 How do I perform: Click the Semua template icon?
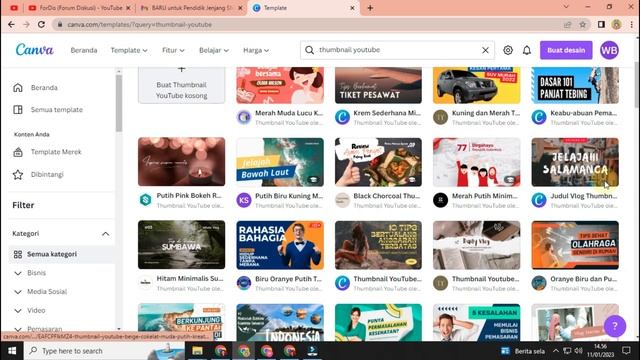pos(18,109)
